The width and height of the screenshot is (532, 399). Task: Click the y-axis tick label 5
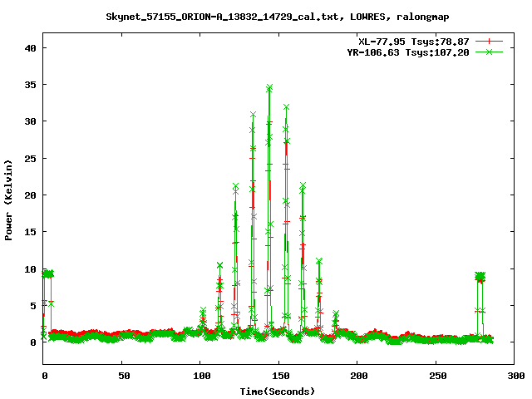tap(33, 306)
